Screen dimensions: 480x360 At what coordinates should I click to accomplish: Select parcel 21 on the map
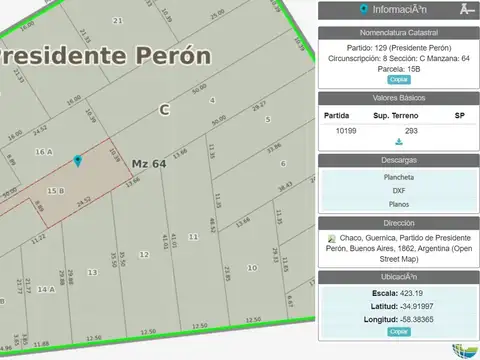[x=117, y=21]
